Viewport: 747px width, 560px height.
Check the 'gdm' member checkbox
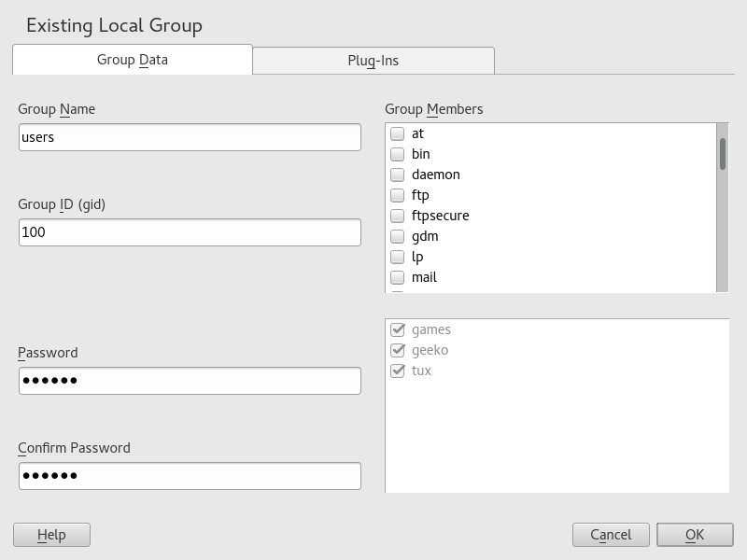tap(397, 236)
